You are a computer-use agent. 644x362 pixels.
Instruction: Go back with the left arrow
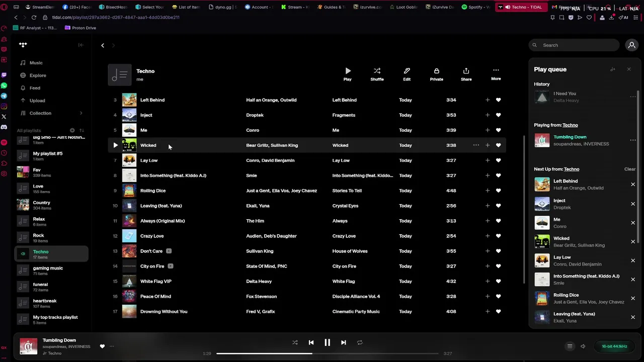(103, 45)
